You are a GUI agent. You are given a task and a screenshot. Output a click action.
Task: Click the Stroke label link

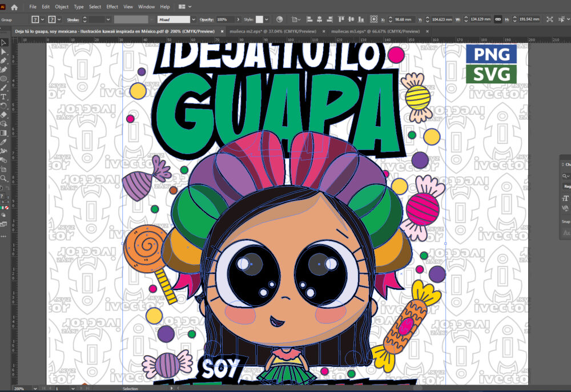pos(73,19)
